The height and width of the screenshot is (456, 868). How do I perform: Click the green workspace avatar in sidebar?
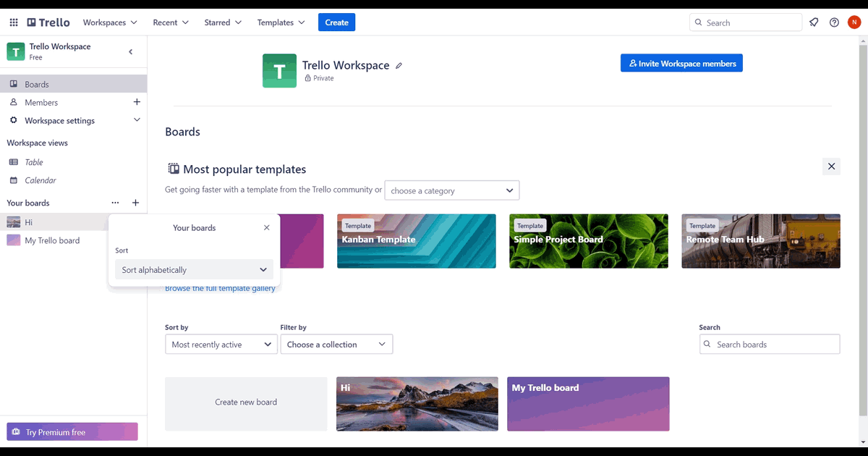pyautogui.click(x=16, y=51)
